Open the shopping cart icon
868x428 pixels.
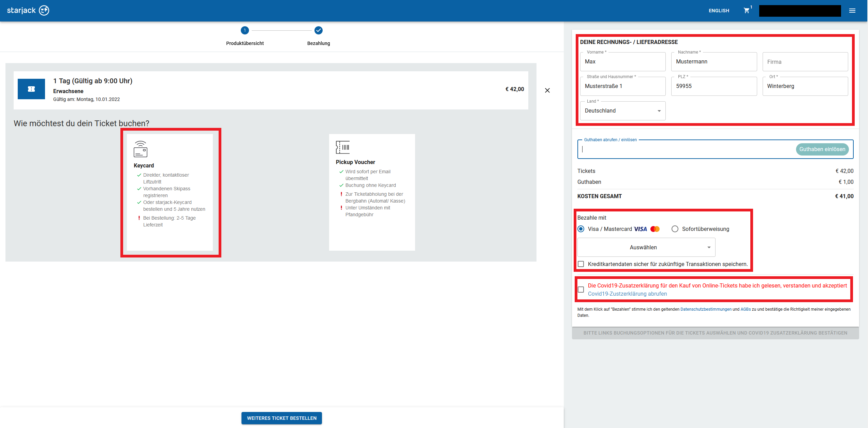(x=747, y=11)
